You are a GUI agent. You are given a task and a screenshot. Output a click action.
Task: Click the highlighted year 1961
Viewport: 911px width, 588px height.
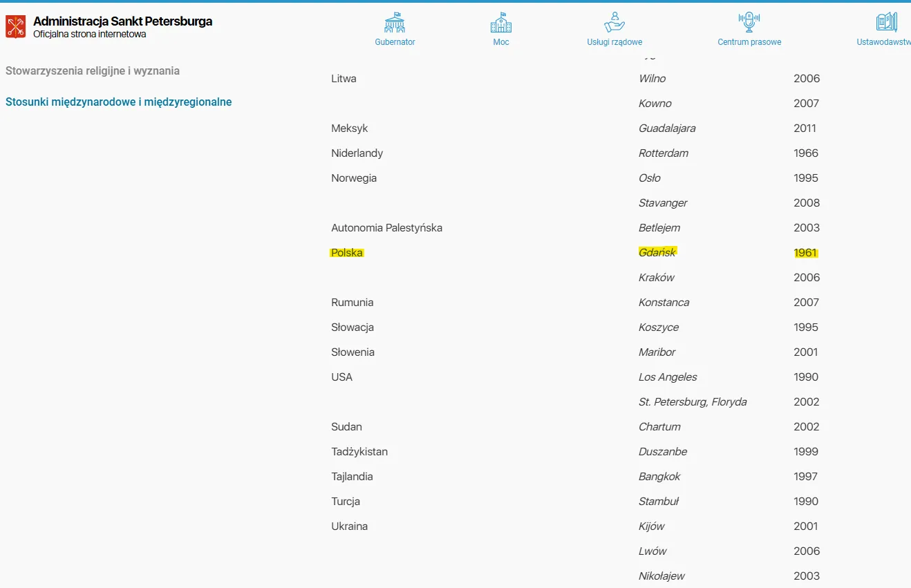(806, 252)
